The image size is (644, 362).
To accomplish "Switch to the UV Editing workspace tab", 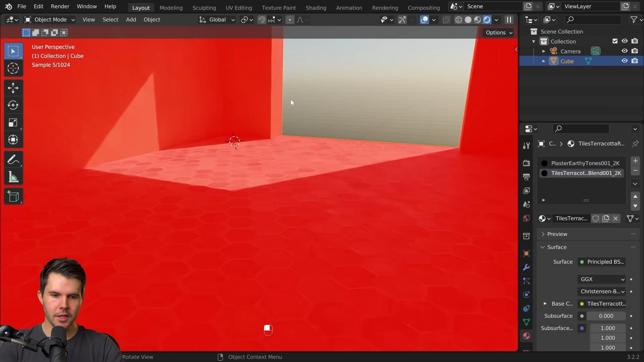I will [239, 7].
